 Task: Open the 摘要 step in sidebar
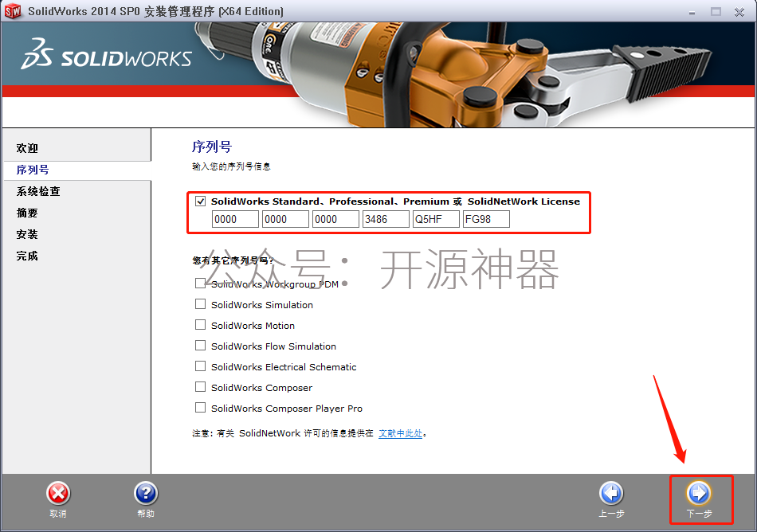coord(28,213)
